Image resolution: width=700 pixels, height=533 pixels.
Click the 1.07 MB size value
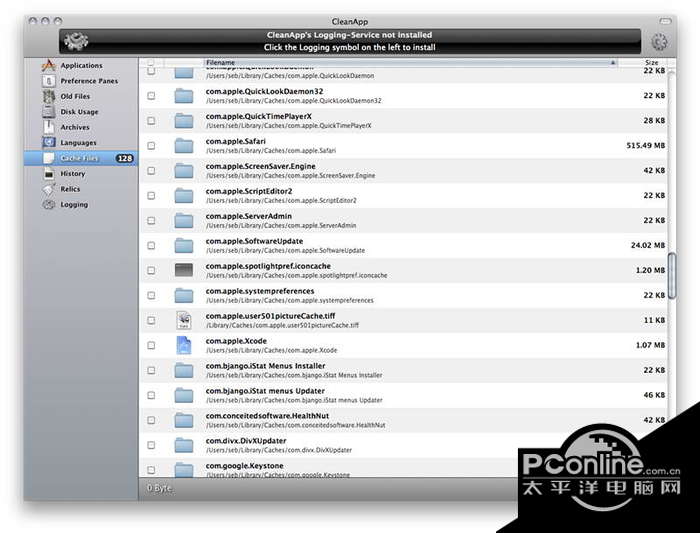(650, 345)
